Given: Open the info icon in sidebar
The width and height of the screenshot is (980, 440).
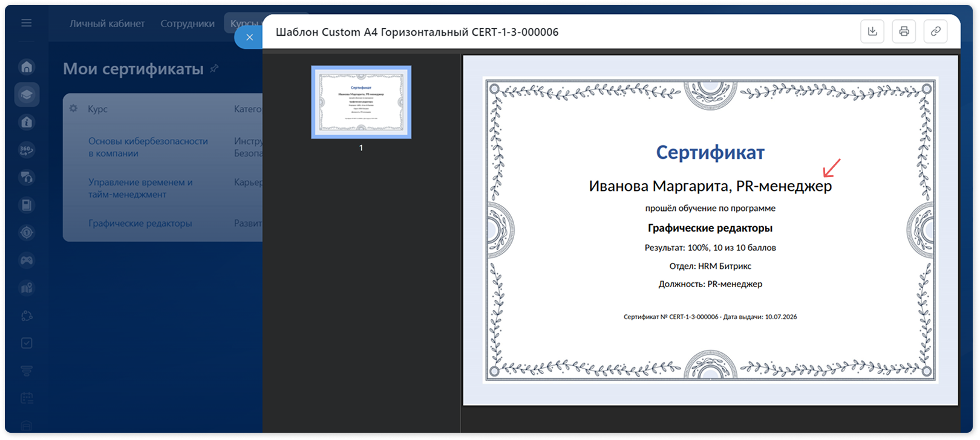Looking at the screenshot, I should (x=27, y=122).
